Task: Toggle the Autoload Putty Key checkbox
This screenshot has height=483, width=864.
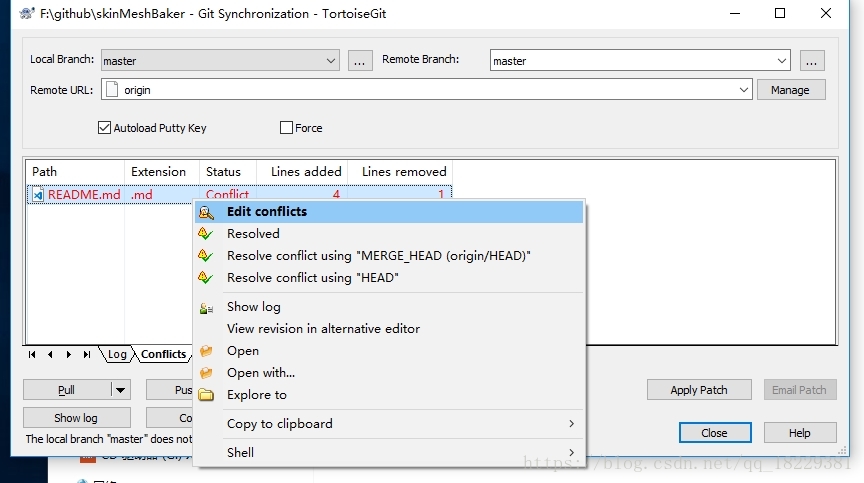Action: tap(104, 128)
